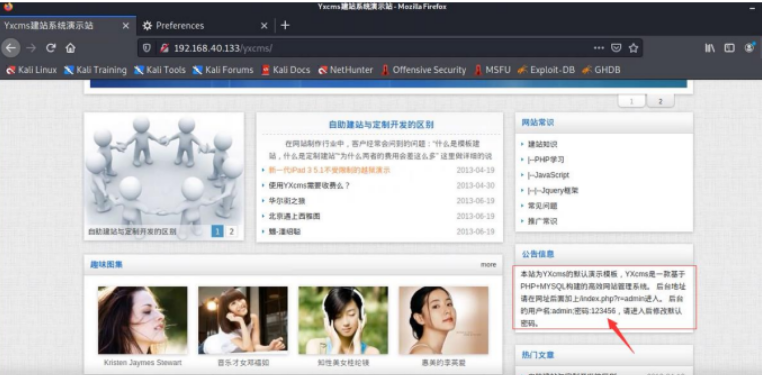
Task: Open sidebar category 常见问题
Action: [x=542, y=206]
